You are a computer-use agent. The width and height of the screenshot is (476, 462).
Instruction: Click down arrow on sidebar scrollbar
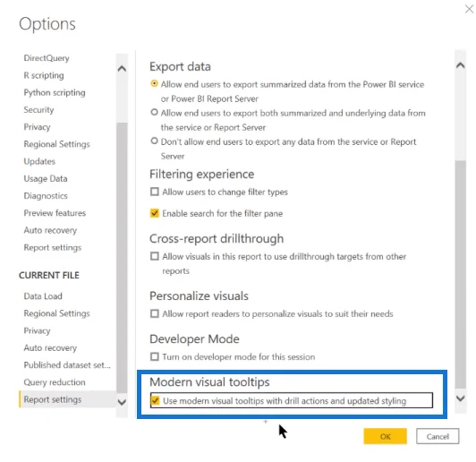pyautogui.click(x=122, y=402)
